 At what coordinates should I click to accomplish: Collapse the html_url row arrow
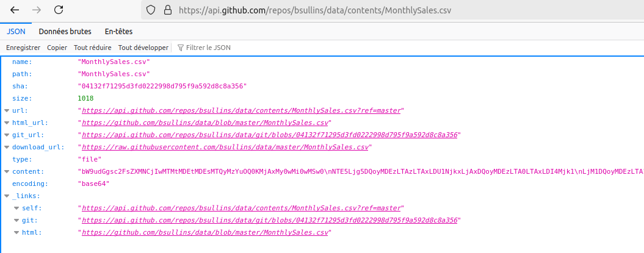click(x=7, y=123)
